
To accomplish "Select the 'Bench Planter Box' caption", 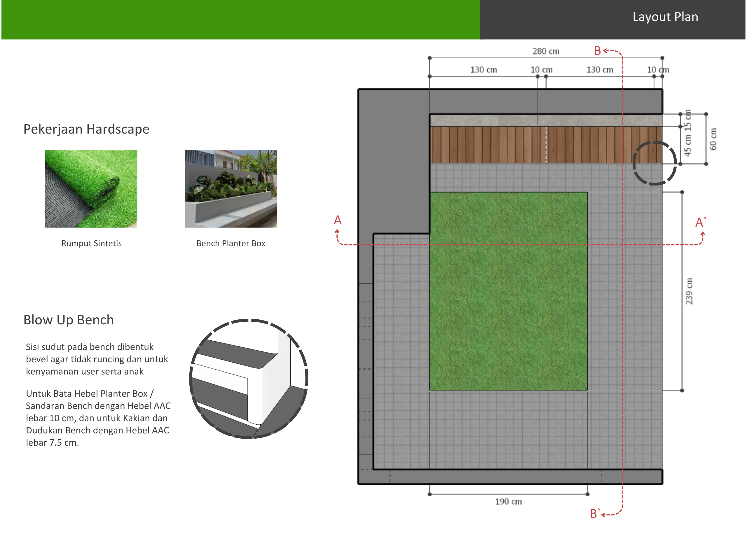I will tap(231, 243).
